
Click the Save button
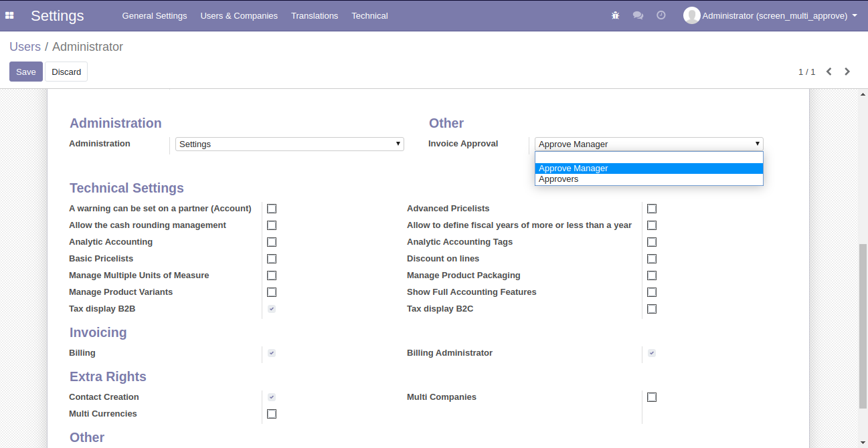coord(26,72)
